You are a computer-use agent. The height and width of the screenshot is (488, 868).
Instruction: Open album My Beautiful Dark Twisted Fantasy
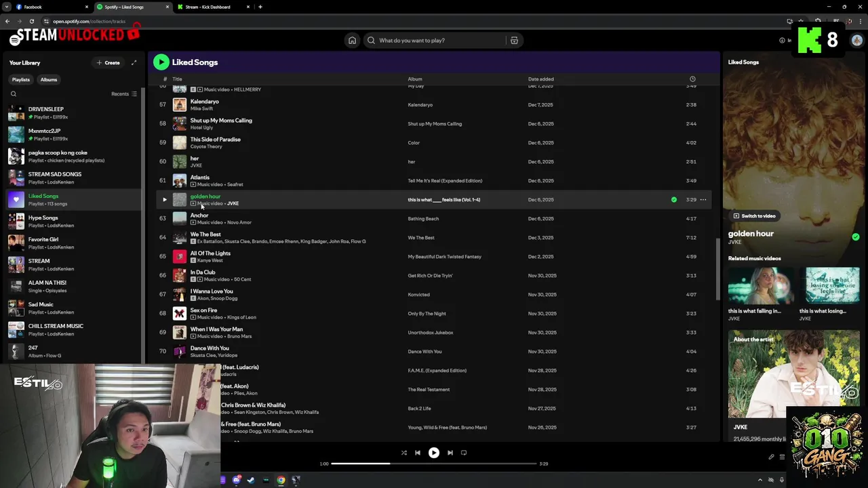[x=444, y=257]
